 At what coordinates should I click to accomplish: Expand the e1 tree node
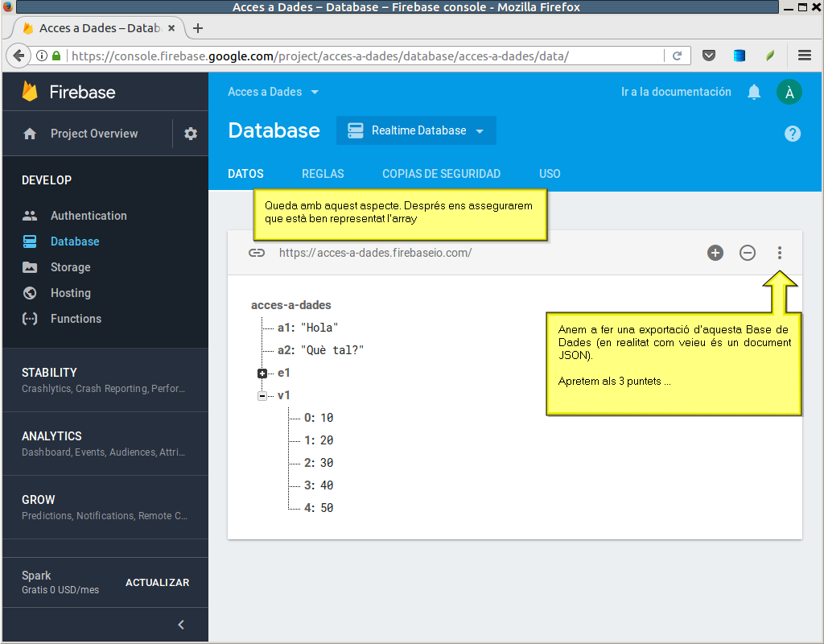point(262,374)
